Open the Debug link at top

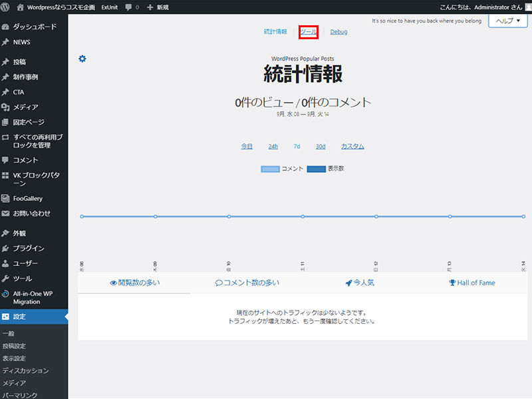[x=338, y=32]
